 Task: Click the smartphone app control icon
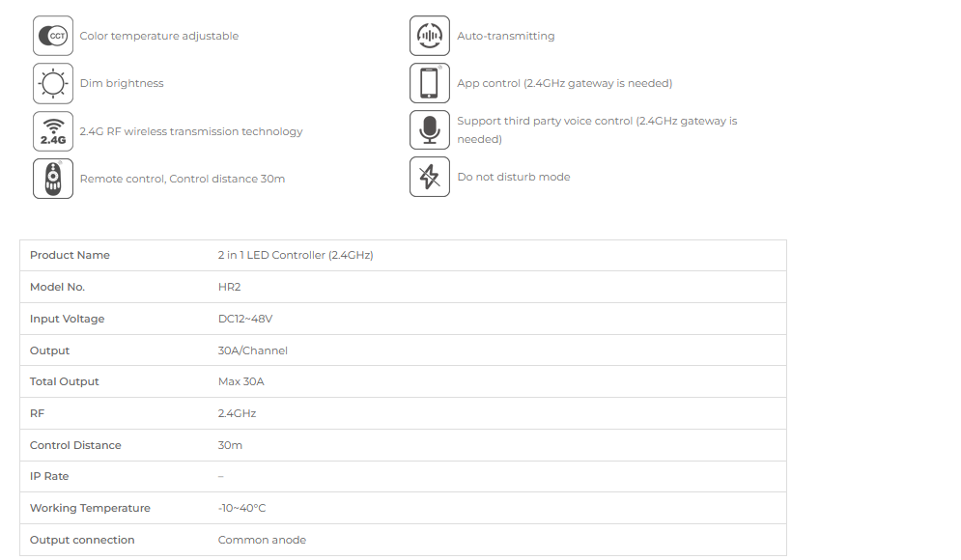(x=430, y=83)
